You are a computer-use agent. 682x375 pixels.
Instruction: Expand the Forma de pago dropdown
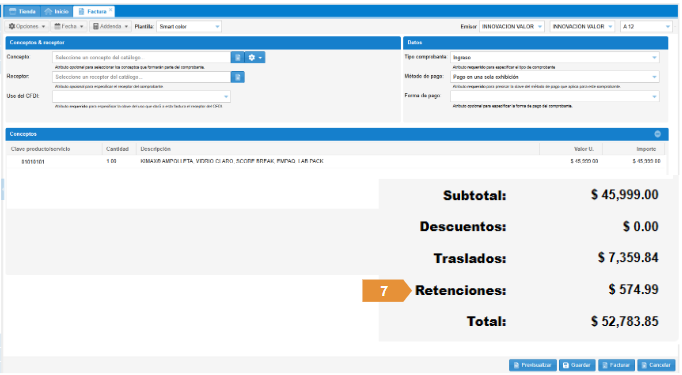tap(555, 96)
